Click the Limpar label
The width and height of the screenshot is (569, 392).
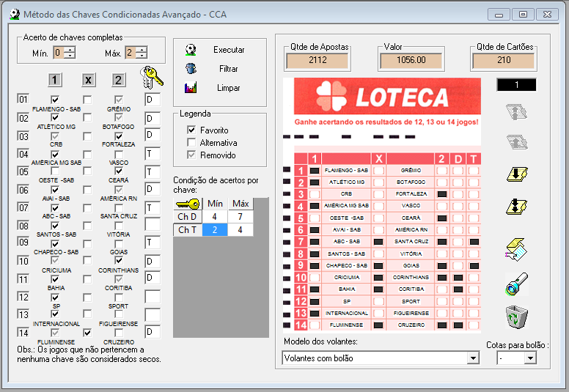point(229,88)
